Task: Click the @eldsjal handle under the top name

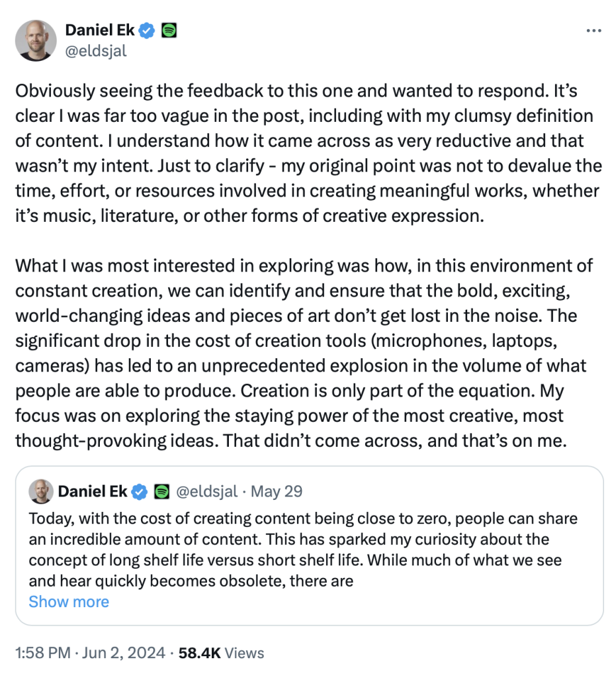Action: tap(95, 50)
